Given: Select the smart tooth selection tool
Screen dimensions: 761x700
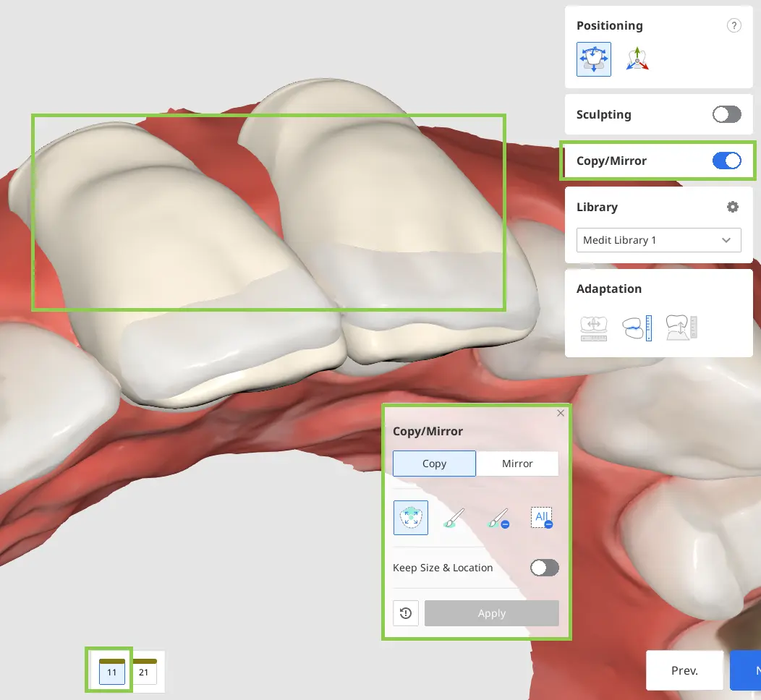Looking at the screenshot, I should click(411, 518).
